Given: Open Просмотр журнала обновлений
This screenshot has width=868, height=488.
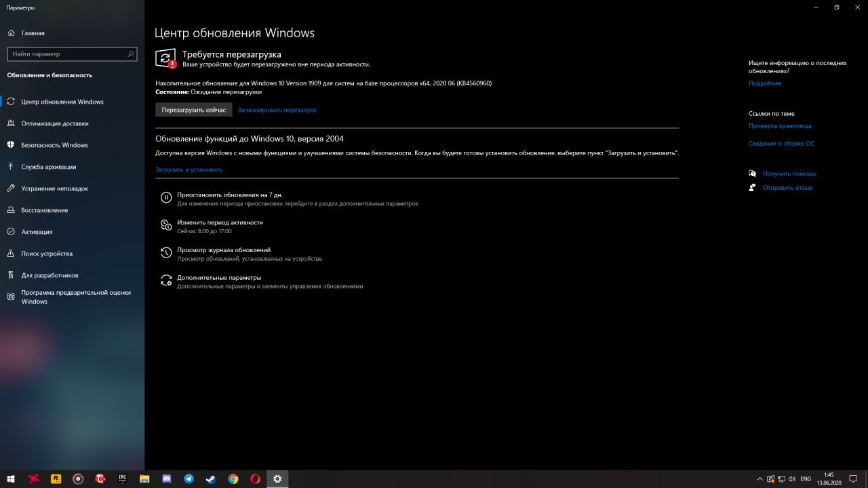Looking at the screenshot, I should [224, 250].
